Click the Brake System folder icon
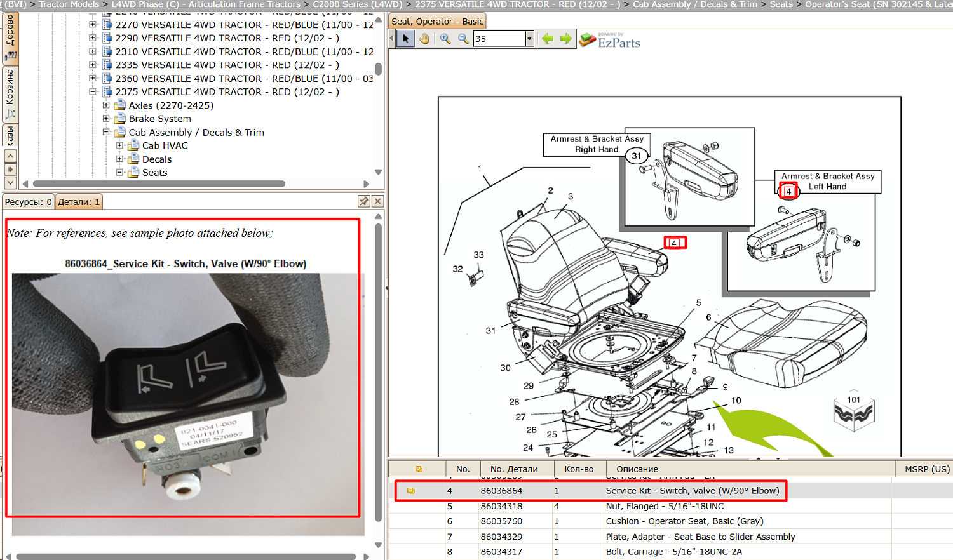 pyautogui.click(x=120, y=119)
